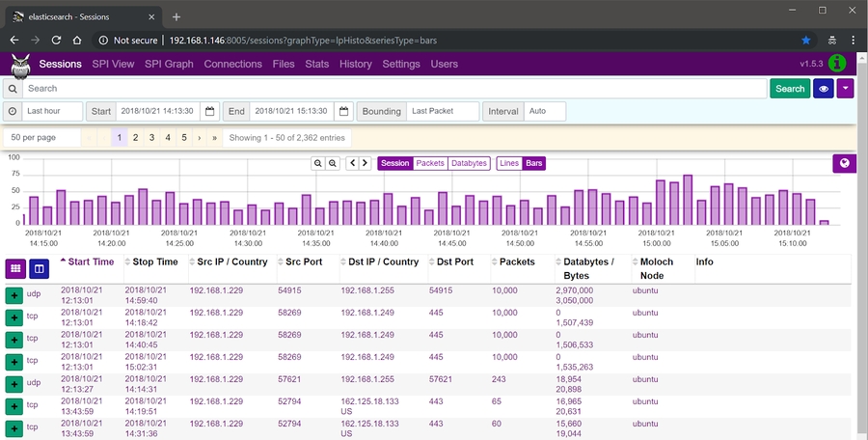Click the globe map toggle button

click(844, 163)
